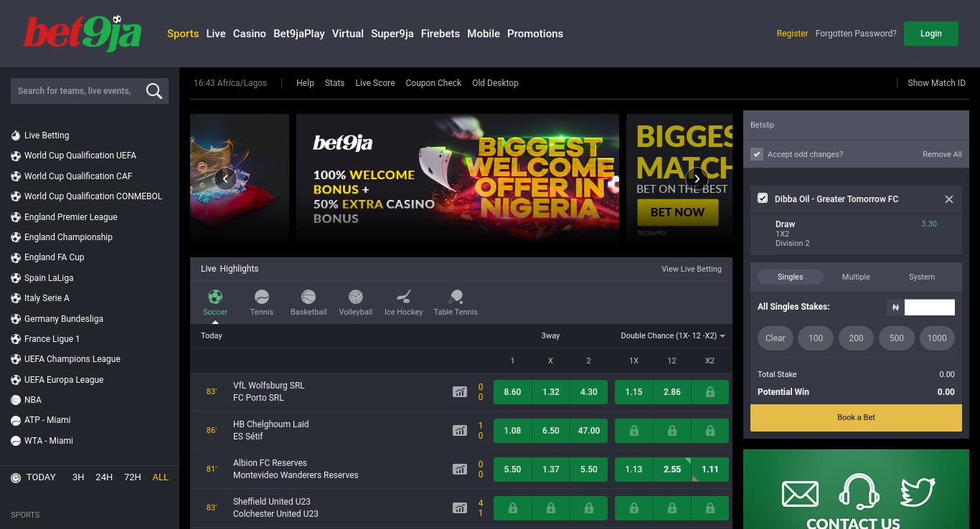Set stake with the 100 button

point(816,338)
